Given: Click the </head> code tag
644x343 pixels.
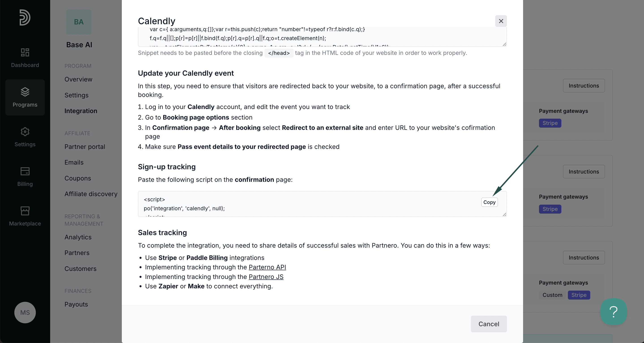Looking at the screenshot, I should click(279, 53).
